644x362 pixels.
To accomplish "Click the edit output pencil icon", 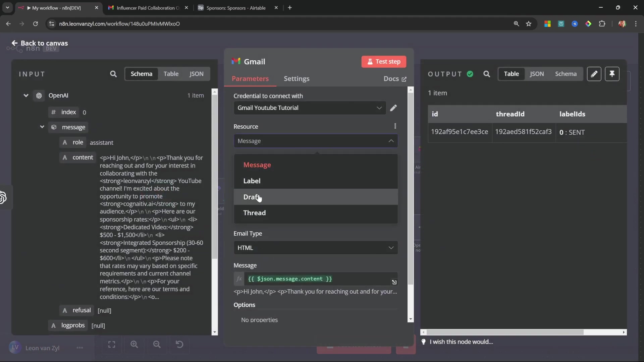I will [x=594, y=74].
